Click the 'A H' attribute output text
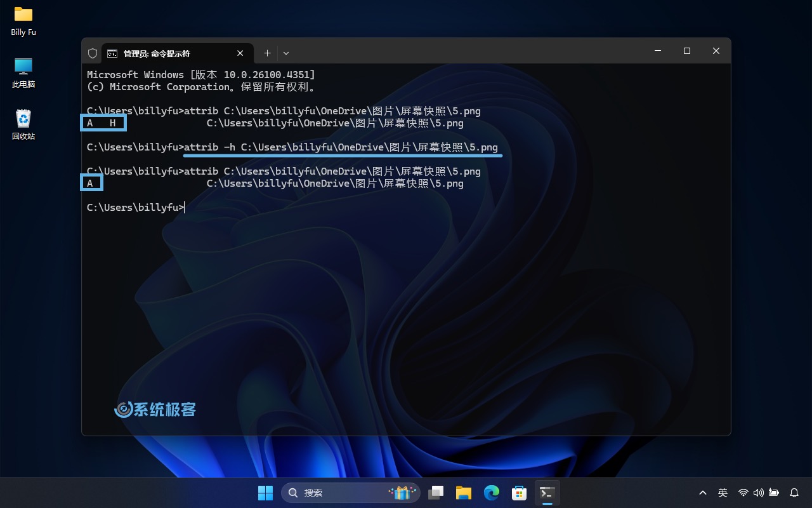Image resolution: width=812 pixels, height=508 pixels. (101, 123)
